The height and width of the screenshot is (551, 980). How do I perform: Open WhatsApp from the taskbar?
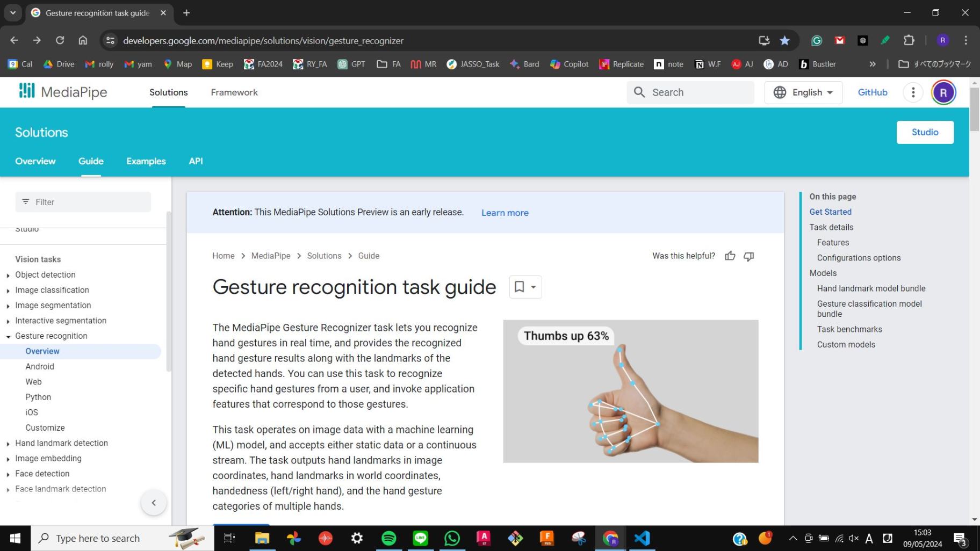pos(452,538)
